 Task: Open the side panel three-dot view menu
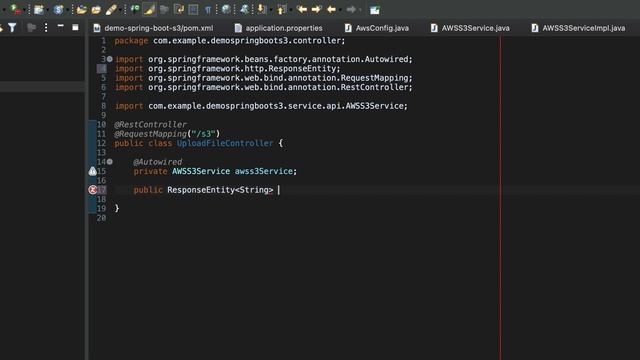pyautogui.click(x=46, y=27)
